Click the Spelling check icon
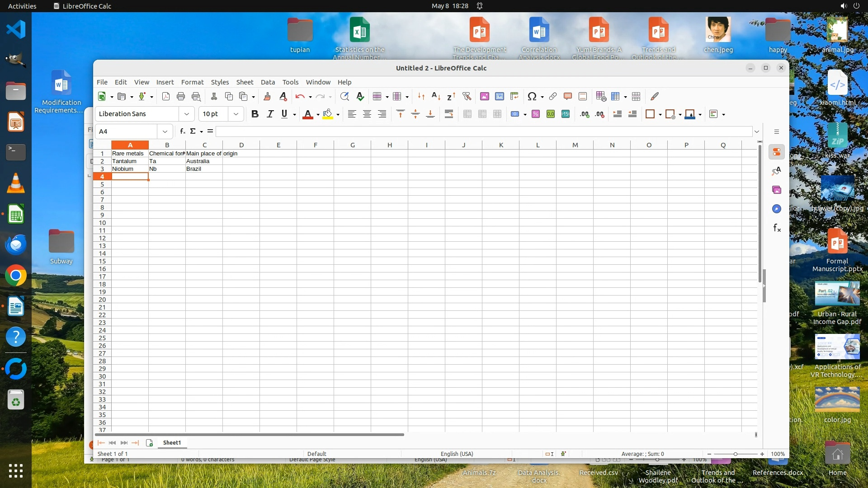868x488 pixels. [360, 96]
